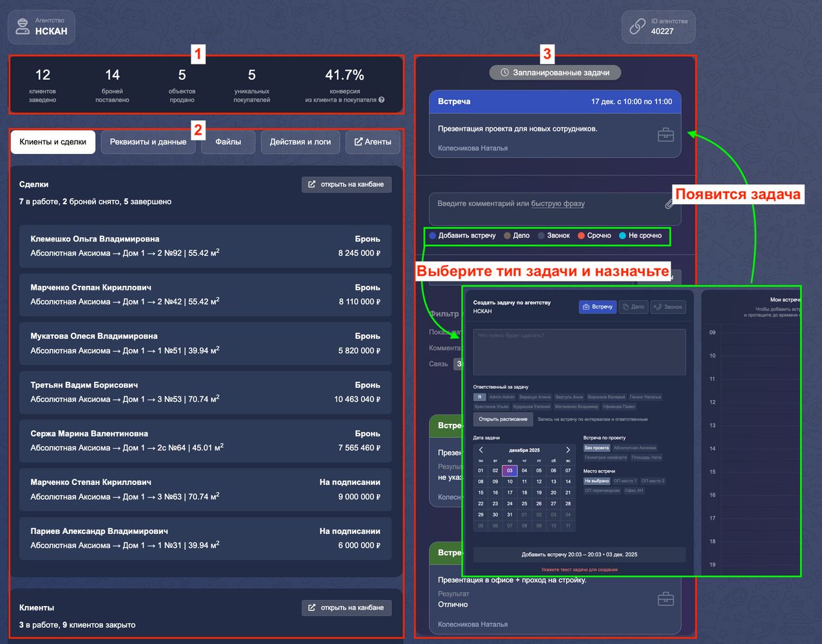Viewport: 822px width, 644px height.
Task: Open deal Клемешко Ольга Владимировна
Action: (x=205, y=246)
